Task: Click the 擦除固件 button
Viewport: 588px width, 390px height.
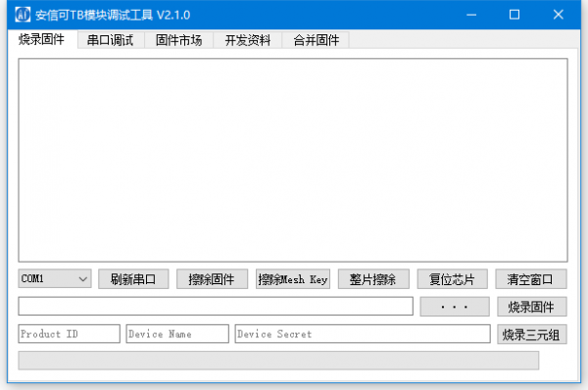Action: click(x=212, y=279)
